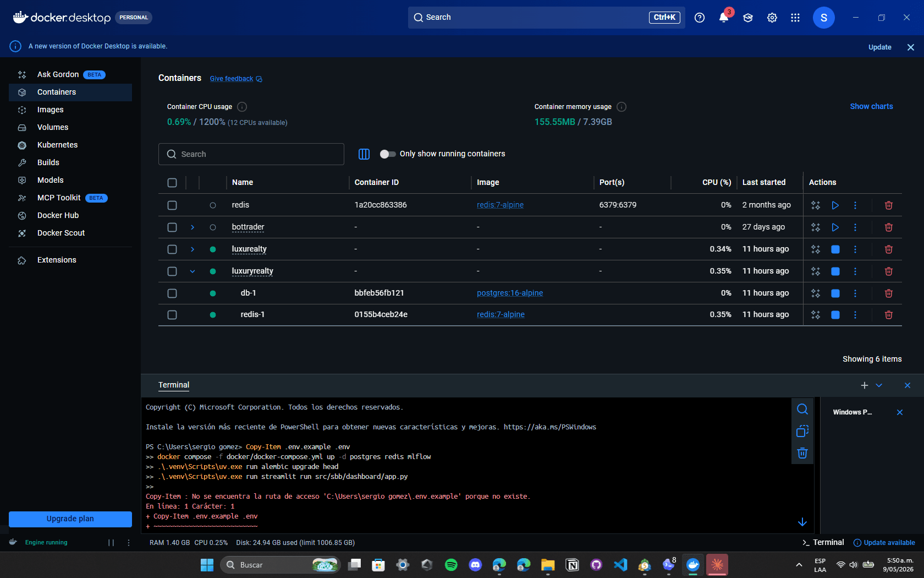Delete the redis container
Screen dimensions: 924x578
[889, 205]
